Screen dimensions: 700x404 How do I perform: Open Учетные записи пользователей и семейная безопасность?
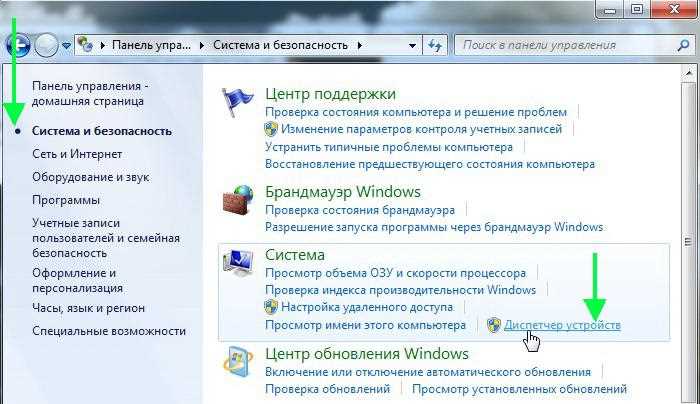(106, 238)
